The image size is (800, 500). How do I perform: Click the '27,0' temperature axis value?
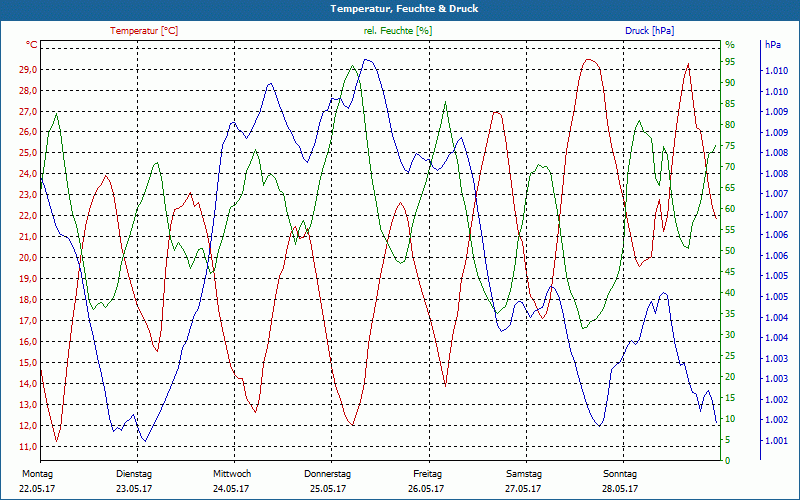coord(28,111)
